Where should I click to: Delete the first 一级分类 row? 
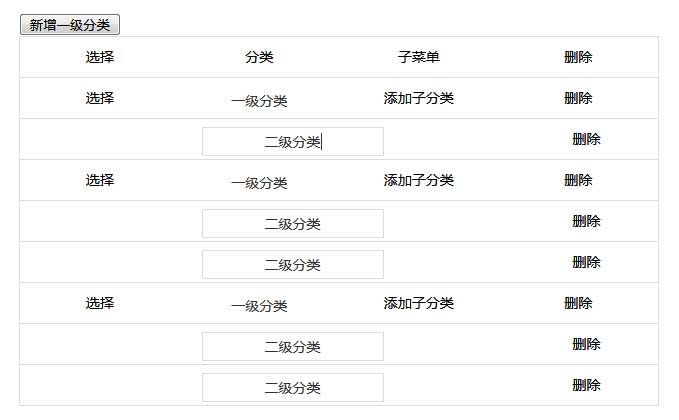click(578, 98)
